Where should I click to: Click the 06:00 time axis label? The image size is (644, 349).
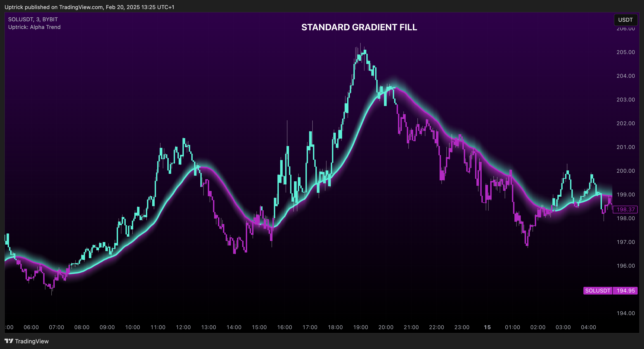pos(31,327)
